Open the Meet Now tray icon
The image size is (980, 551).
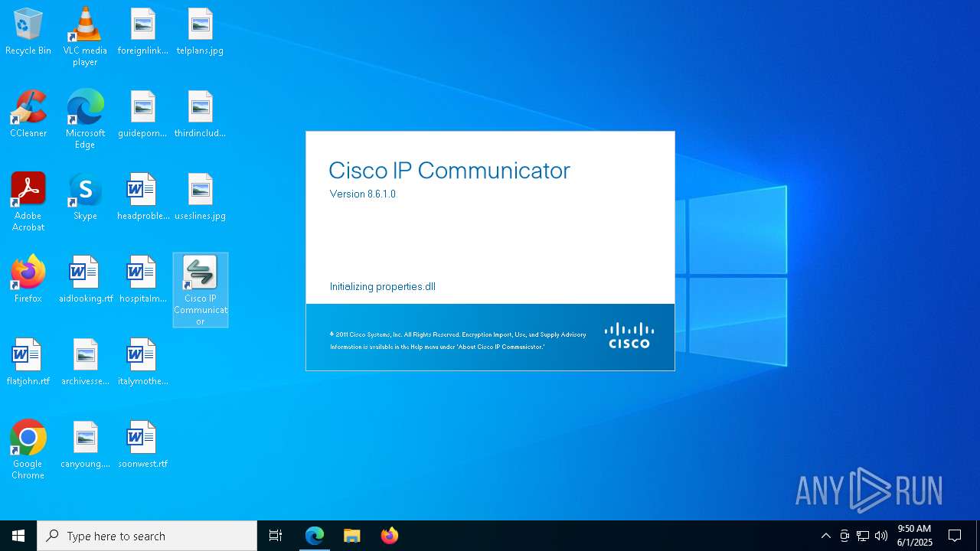point(844,536)
